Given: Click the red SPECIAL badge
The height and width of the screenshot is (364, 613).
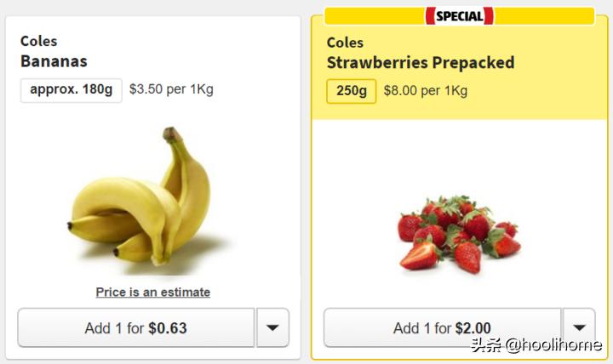Looking at the screenshot, I should (x=459, y=16).
